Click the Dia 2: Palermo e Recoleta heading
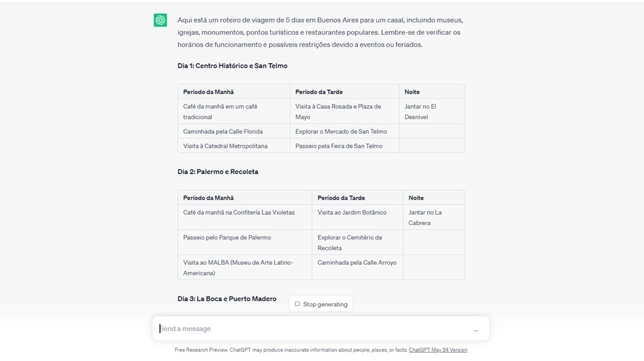Viewport: 644px width, 361px height. click(x=218, y=172)
